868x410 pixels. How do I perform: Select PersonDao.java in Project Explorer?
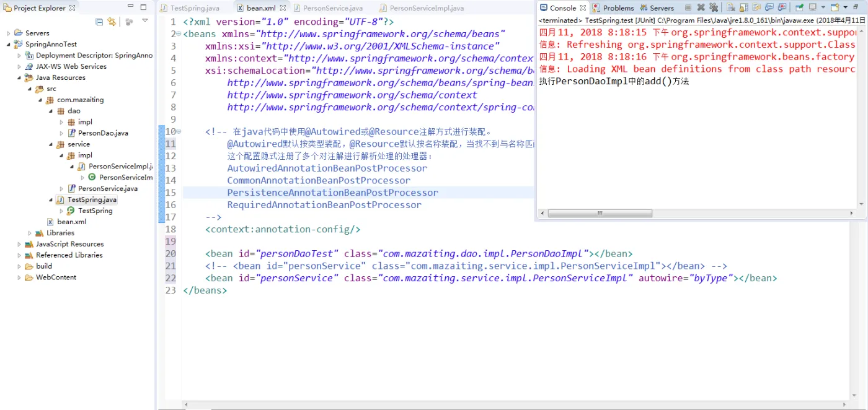(103, 133)
